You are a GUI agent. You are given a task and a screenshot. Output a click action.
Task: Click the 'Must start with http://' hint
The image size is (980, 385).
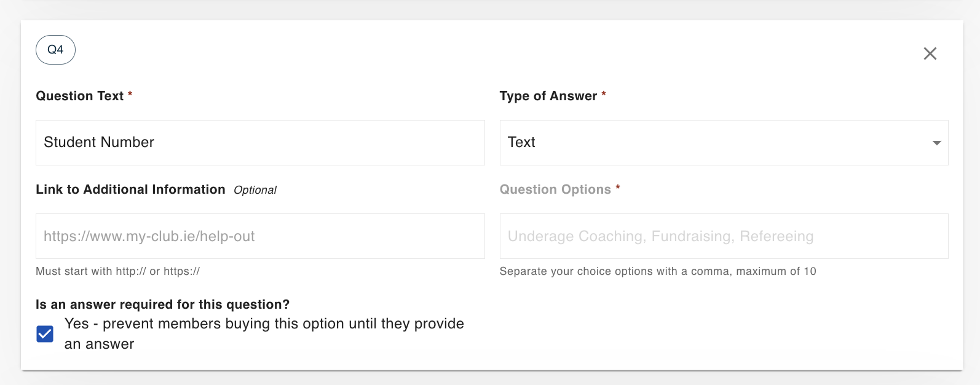pos(117,271)
